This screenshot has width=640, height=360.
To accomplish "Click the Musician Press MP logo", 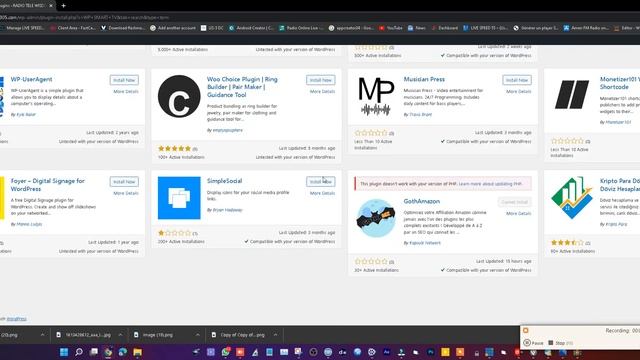I will (x=376, y=96).
